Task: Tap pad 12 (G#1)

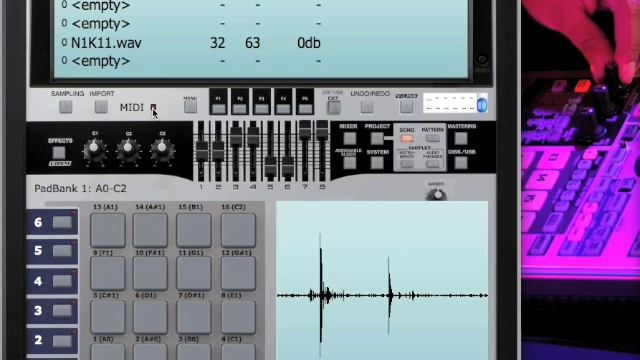Action: (238, 273)
